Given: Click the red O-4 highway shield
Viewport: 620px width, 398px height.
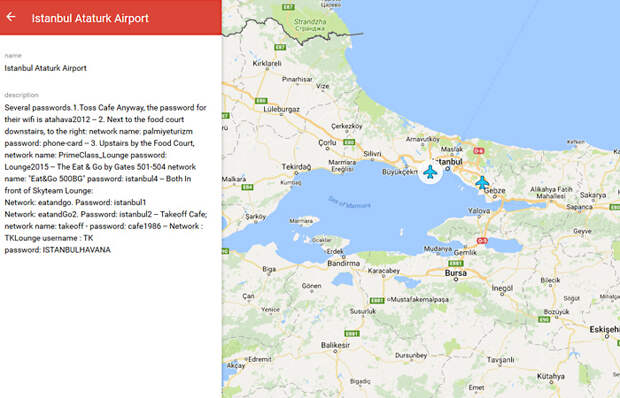Looking at the screenshot, I should [x=478, y=151].
